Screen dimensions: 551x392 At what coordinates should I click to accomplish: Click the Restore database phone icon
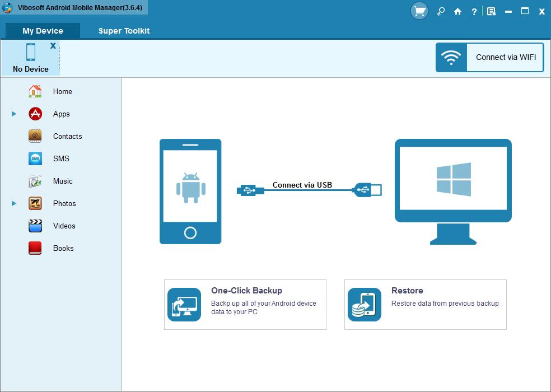pyautogui.click(x=365, y=305)
